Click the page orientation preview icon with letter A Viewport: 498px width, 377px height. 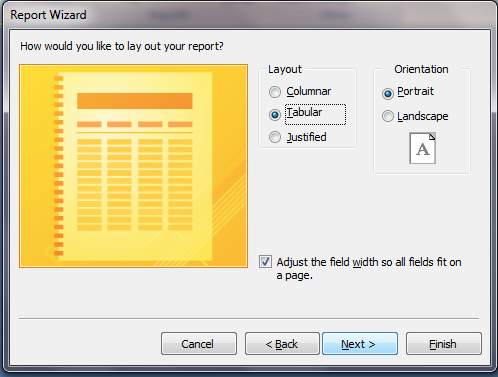(x=422, y=148)
